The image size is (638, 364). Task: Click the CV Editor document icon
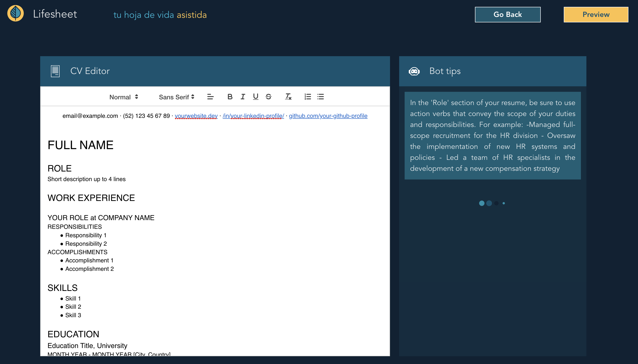pos(55,71)
